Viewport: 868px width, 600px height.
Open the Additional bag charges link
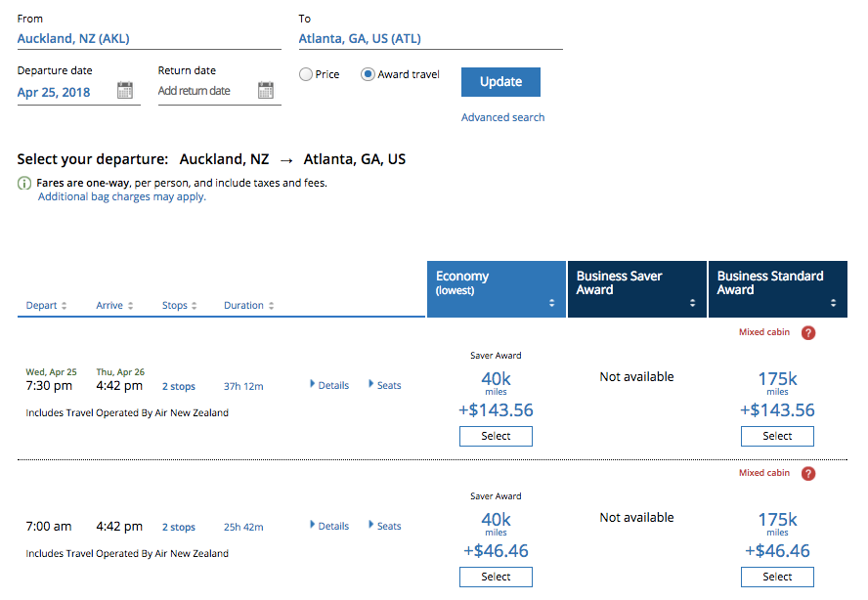tap(122, 196)
